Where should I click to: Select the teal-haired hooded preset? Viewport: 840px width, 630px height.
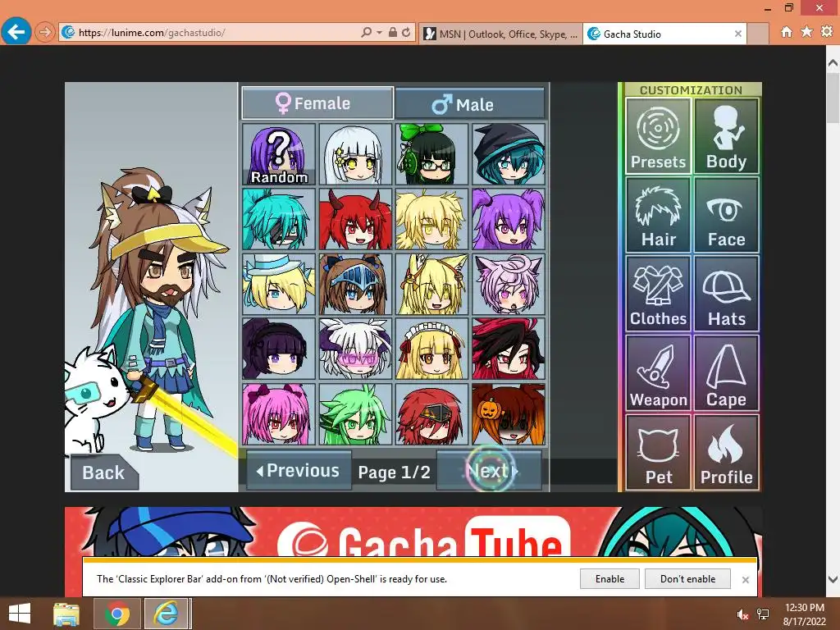[509, 154]
